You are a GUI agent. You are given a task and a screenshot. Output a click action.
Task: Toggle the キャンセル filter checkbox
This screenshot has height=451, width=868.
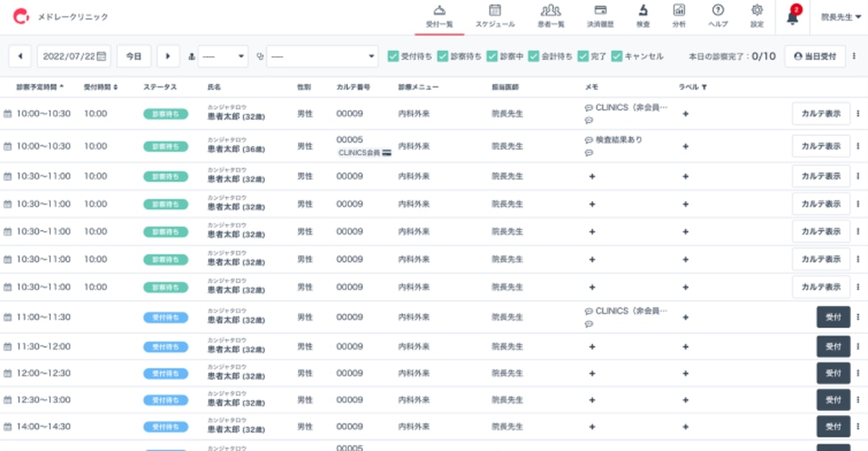tap(617, 57)
